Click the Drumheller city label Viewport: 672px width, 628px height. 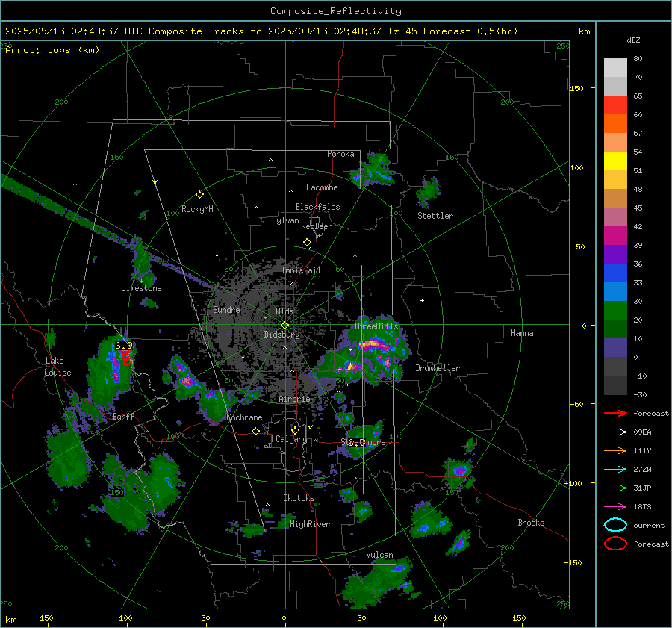[x=438, y=368]
